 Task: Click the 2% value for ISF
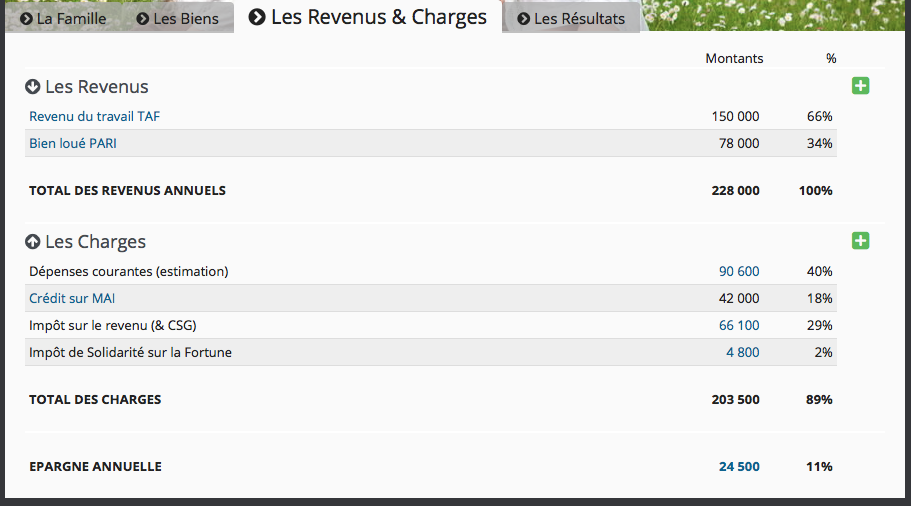823,352
